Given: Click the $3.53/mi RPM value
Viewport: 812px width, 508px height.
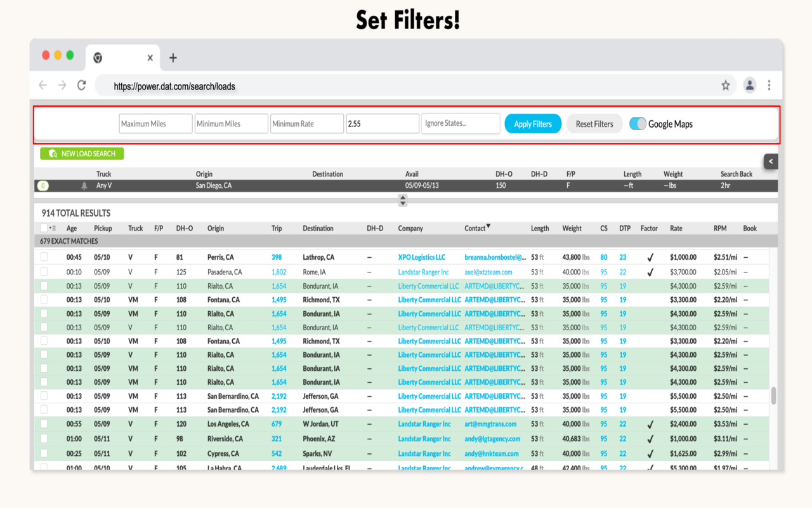Looking at the screenshot, I should tap(725, 424).
